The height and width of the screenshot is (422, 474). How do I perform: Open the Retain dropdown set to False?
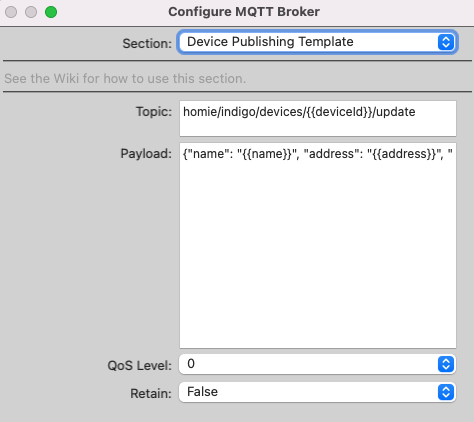317,392
